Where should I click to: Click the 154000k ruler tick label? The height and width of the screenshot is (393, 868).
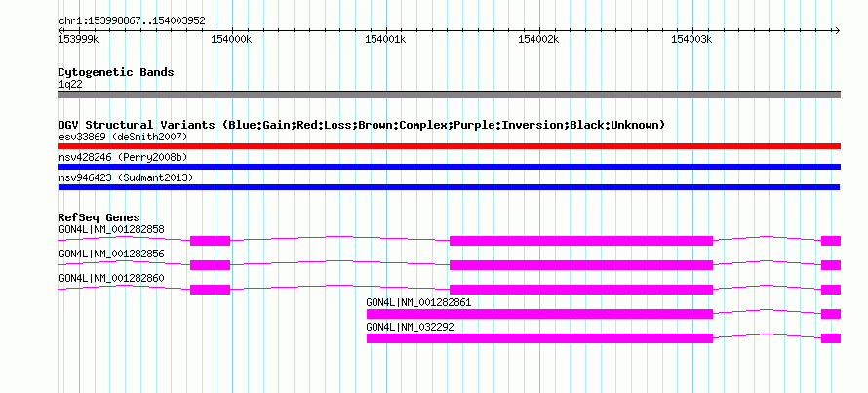[232, 39]
